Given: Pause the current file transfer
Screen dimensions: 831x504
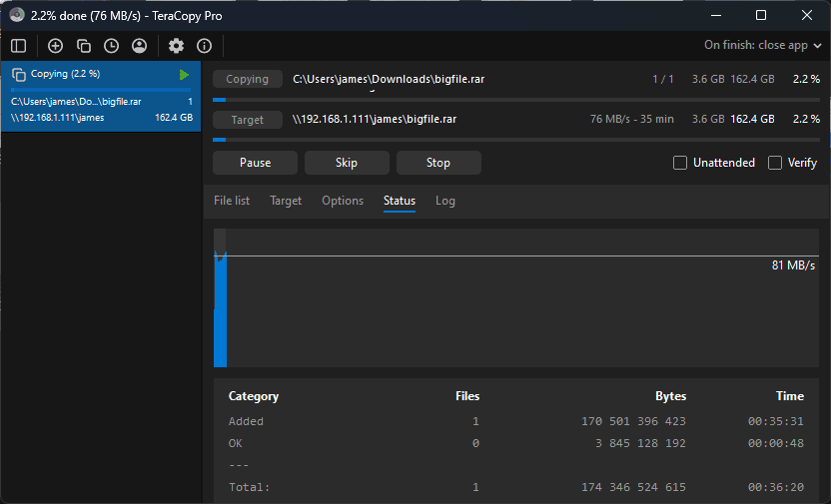Looking at the screenshot, I should pos(255,163).
